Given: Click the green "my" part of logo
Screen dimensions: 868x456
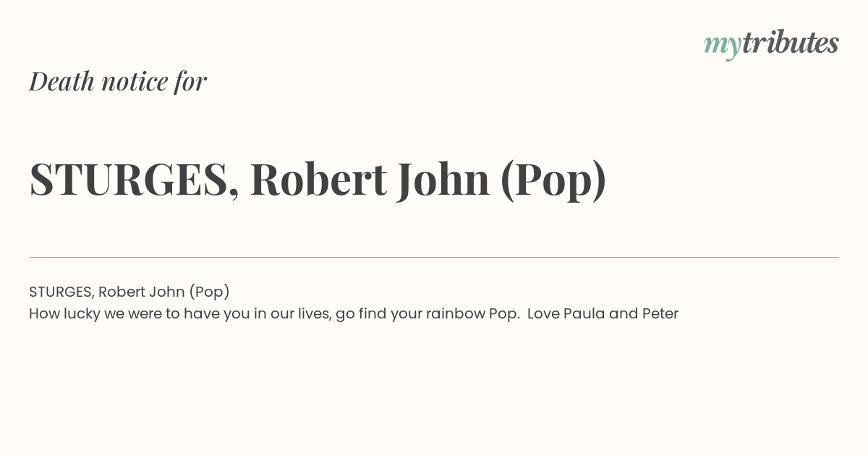Looking at the screenshot, I should [x=723, y=47].
